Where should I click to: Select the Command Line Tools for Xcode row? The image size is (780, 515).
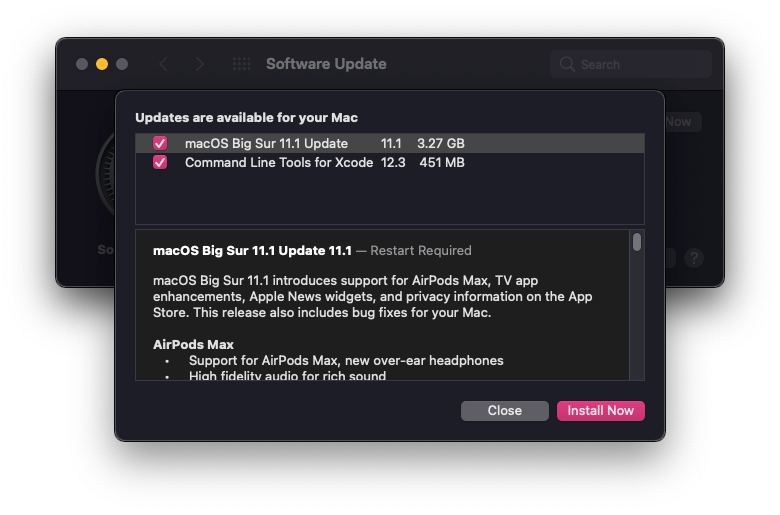click(x=390, y=162)
